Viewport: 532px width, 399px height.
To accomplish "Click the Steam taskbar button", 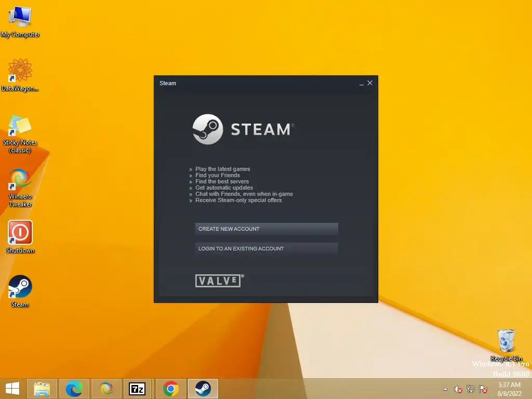I will tap(203, 389).
